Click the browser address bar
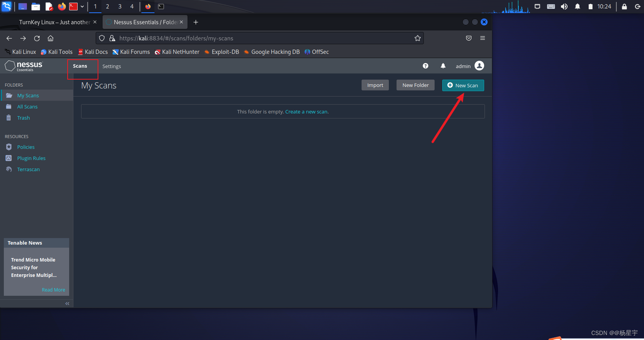Viewport: 644px width, 340px height. point(259,38)
